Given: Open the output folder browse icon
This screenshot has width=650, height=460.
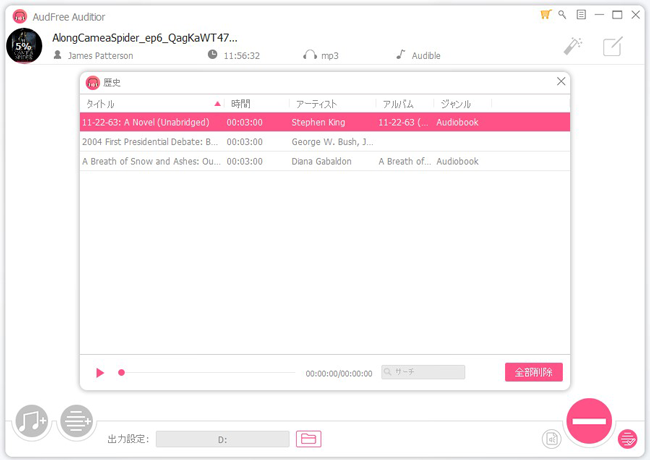Looking at the screenshot, I should tap(308, 439).
